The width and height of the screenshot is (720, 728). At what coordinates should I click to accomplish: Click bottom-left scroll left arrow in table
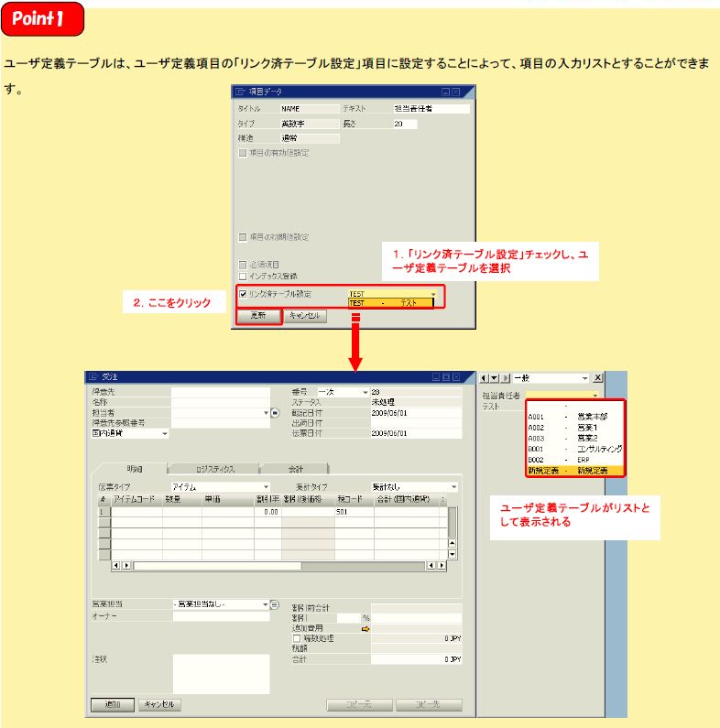click(116, 565)
